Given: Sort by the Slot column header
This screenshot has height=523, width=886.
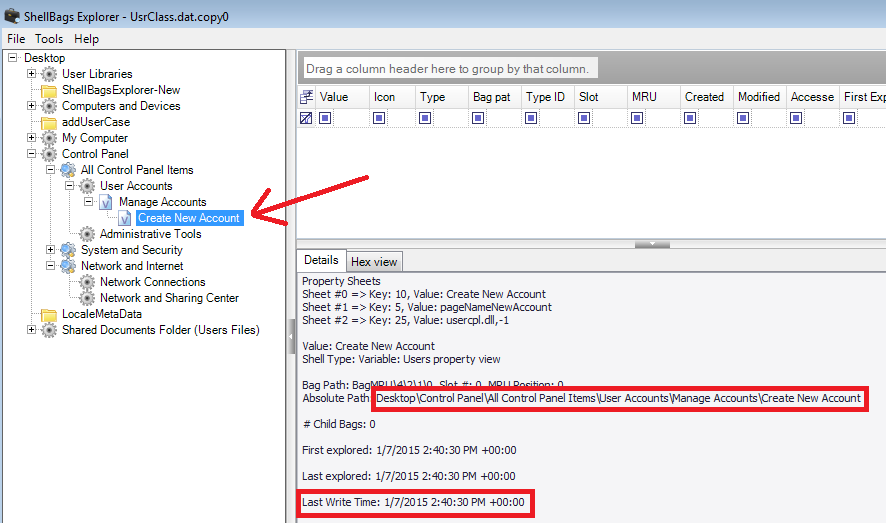Looking at the screenshot, I should pos(589,97).
